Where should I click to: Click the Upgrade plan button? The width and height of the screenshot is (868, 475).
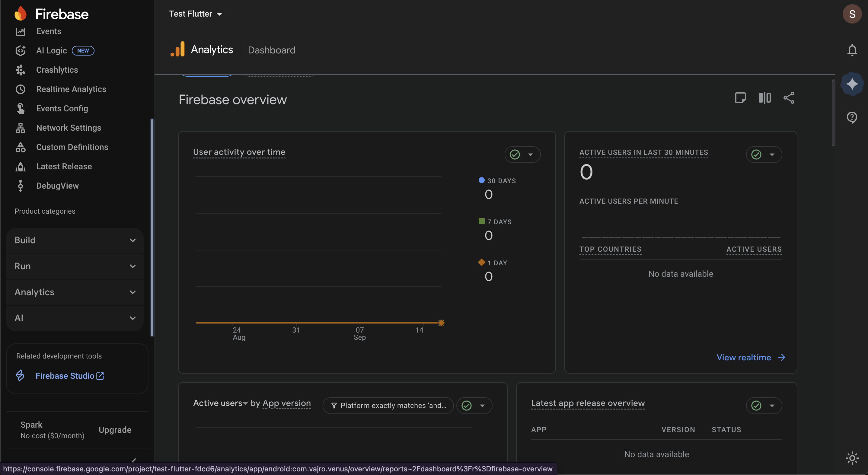[x=115, y=430]
